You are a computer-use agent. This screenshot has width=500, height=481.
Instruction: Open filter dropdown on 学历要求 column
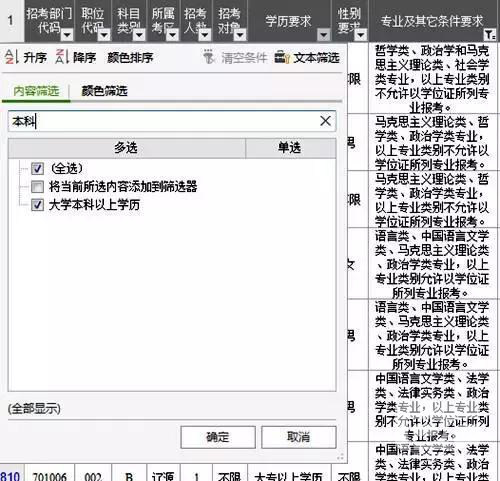tap(323, 35)
